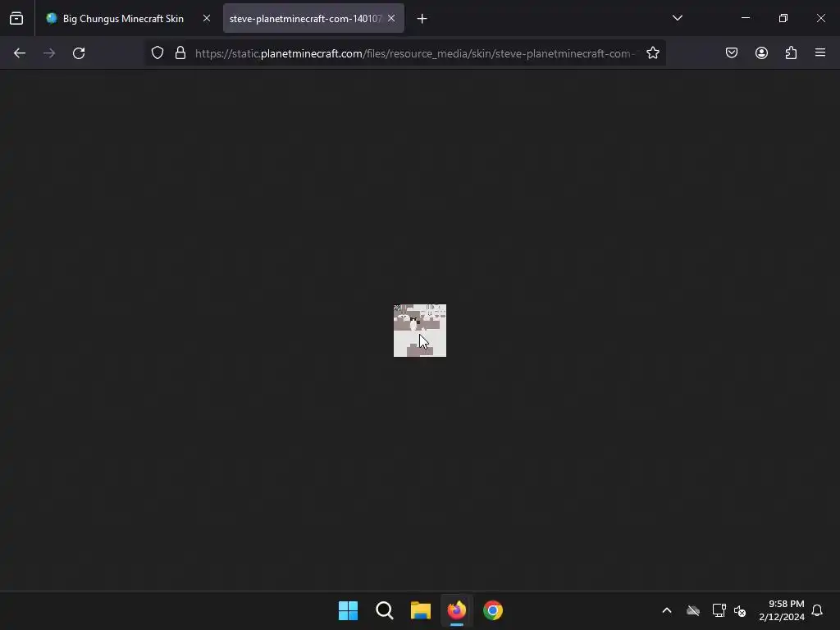Click the Firefox taskbar icon
This screenshot has height=630, width=840.
pos(456,610)
